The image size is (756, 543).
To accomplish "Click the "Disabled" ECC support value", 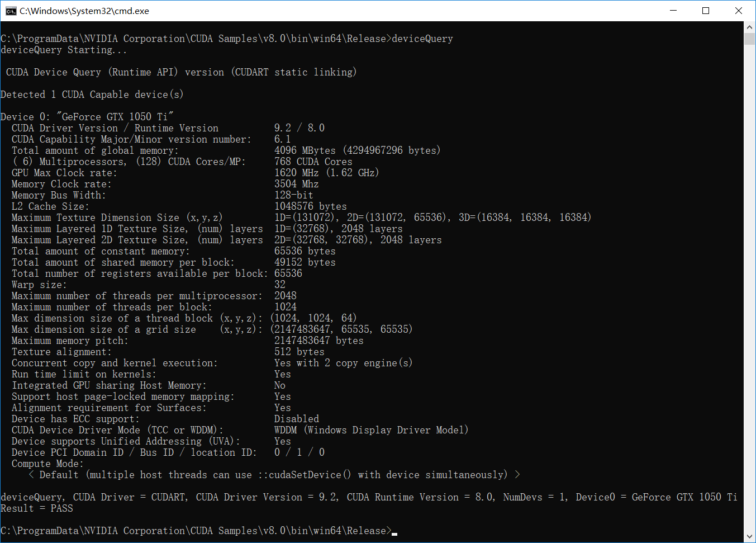I will [297, 419].
